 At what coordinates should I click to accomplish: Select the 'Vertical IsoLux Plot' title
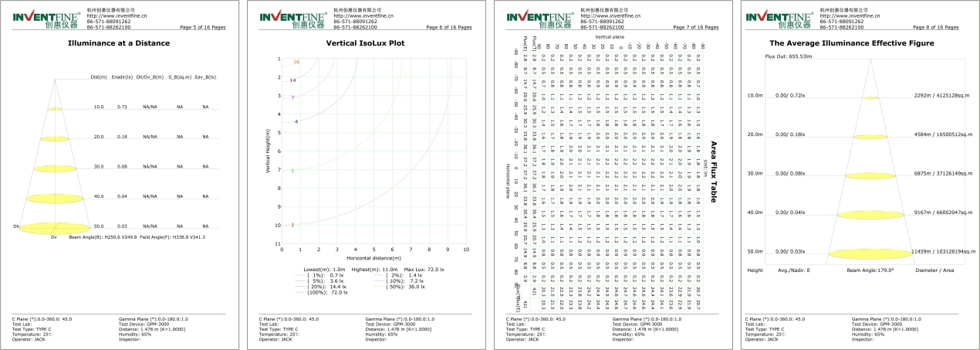click(x=365, y=43)
